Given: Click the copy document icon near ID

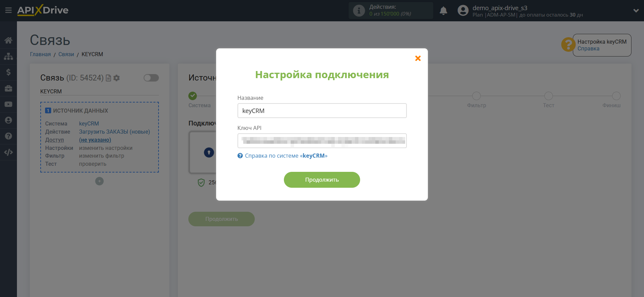Looking at the screenshot, I should click(x=108, y=78).
